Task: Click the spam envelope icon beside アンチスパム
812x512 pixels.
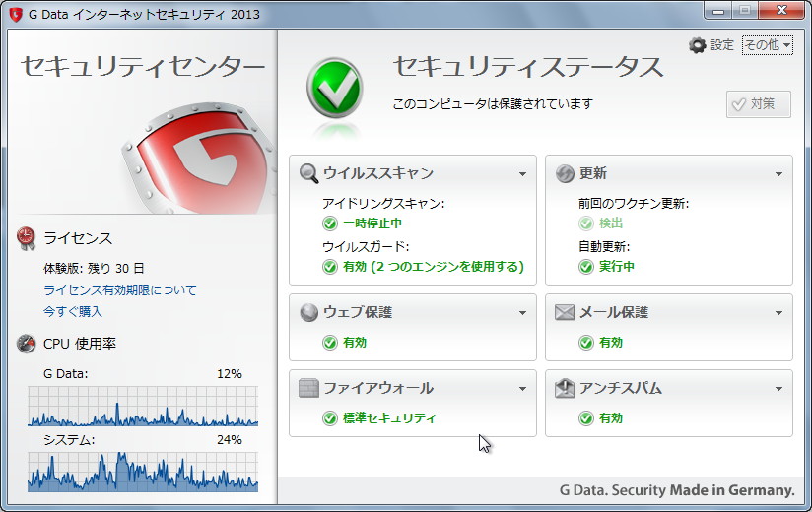Action: (565, 388)
